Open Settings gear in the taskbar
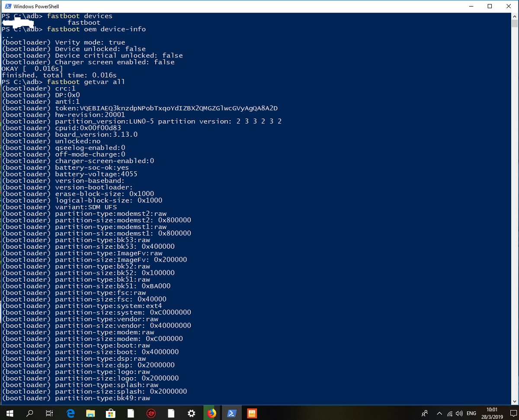The width and height of the screenshot is (519, 420). [191, 413]
